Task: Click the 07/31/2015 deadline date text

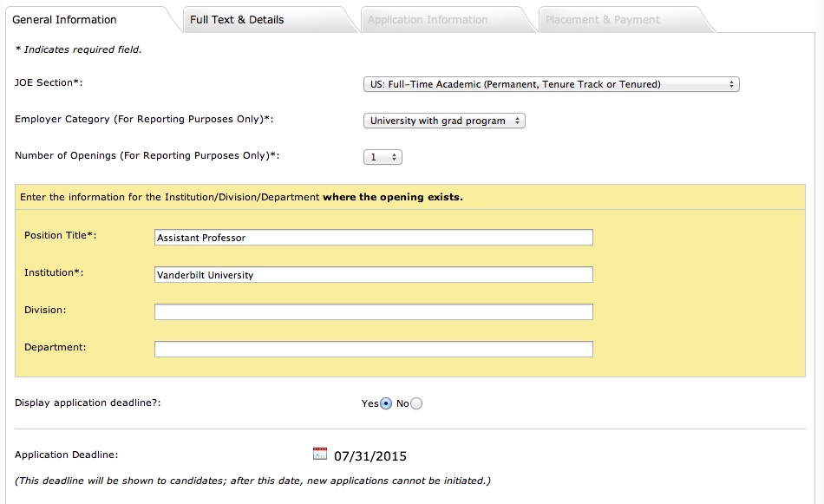Action: tap(370, 456)
